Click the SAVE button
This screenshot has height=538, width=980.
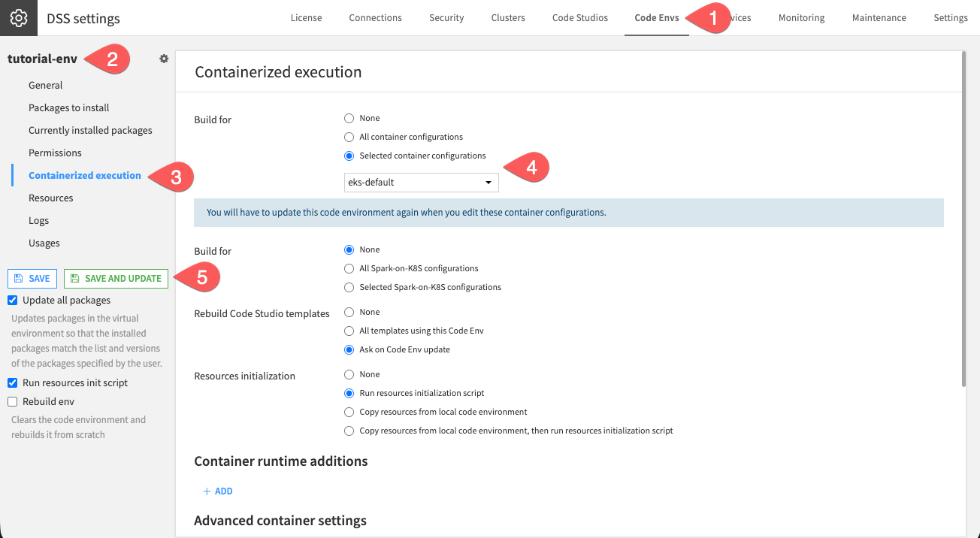(32, 278)
